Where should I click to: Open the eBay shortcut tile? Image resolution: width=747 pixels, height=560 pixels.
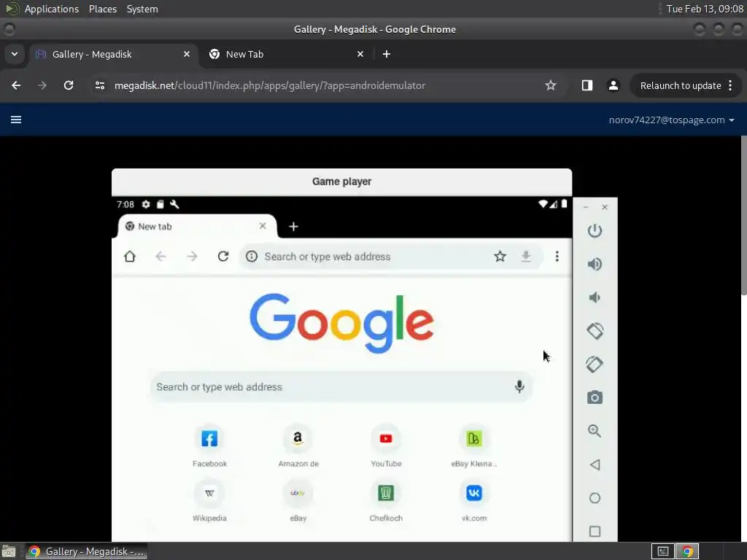298,500
